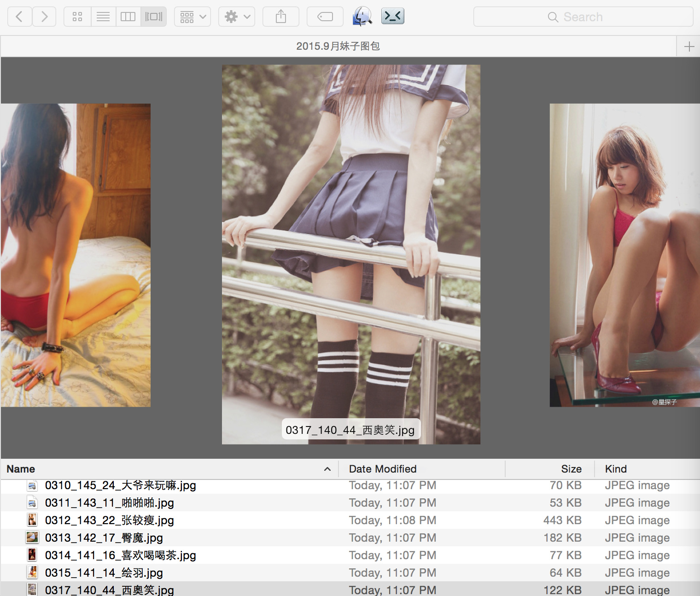This screenshot has height=596, width=700.
Task: Click the Edit Tags toolbar button
Action: pos(325,17)
